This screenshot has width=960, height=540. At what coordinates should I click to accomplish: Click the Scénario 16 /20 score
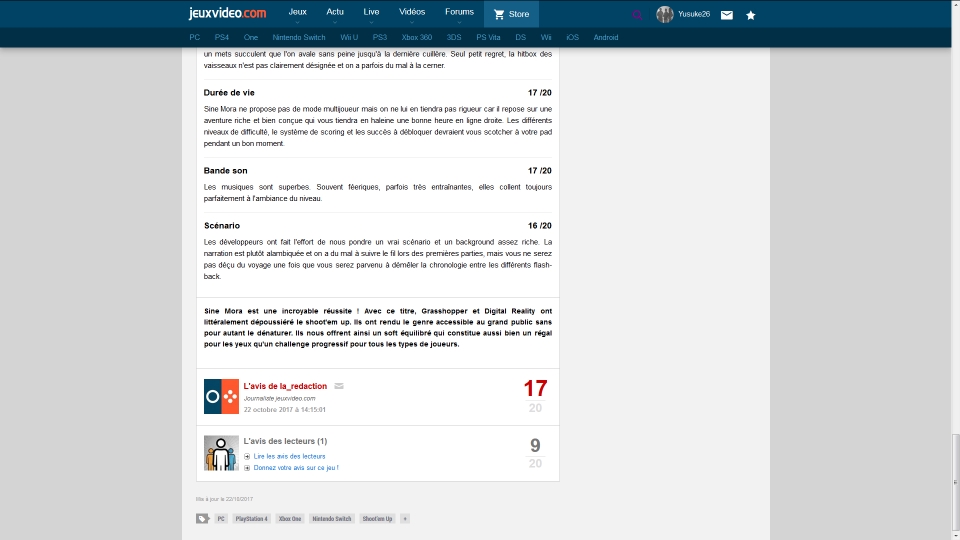pos(539,226)
